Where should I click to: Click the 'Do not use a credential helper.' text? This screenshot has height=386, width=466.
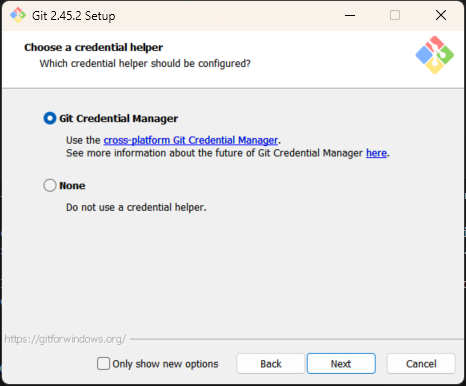(x=136, y=207)
